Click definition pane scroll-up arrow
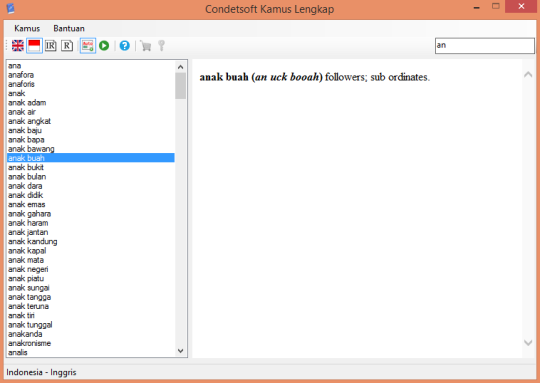The height and width of the screenshot is (383, 540). click(528, 74)
